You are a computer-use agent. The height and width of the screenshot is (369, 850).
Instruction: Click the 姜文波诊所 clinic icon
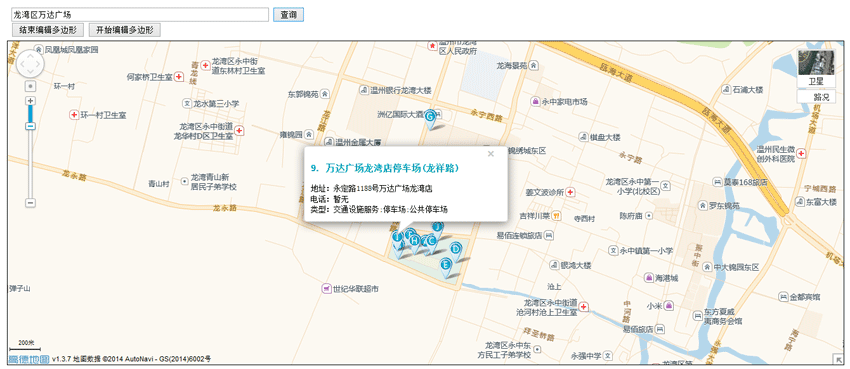(x=570, y=192)
